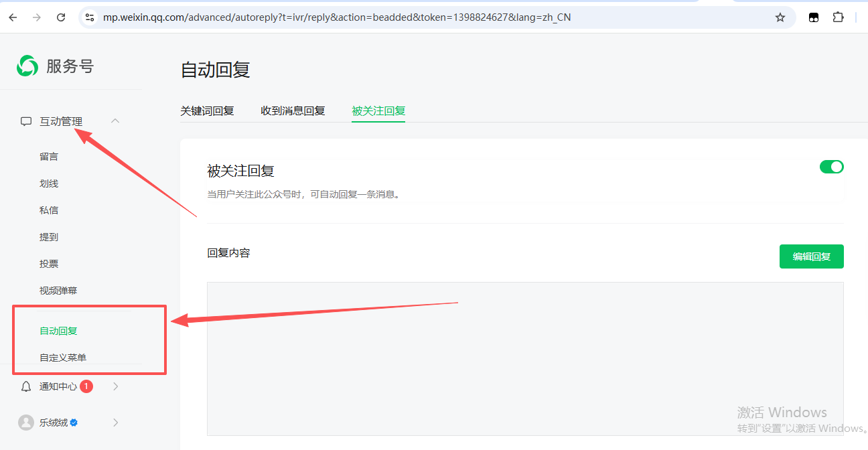Open 投票 in the sidebar
The image size is (868, 450).
[49, 264]
